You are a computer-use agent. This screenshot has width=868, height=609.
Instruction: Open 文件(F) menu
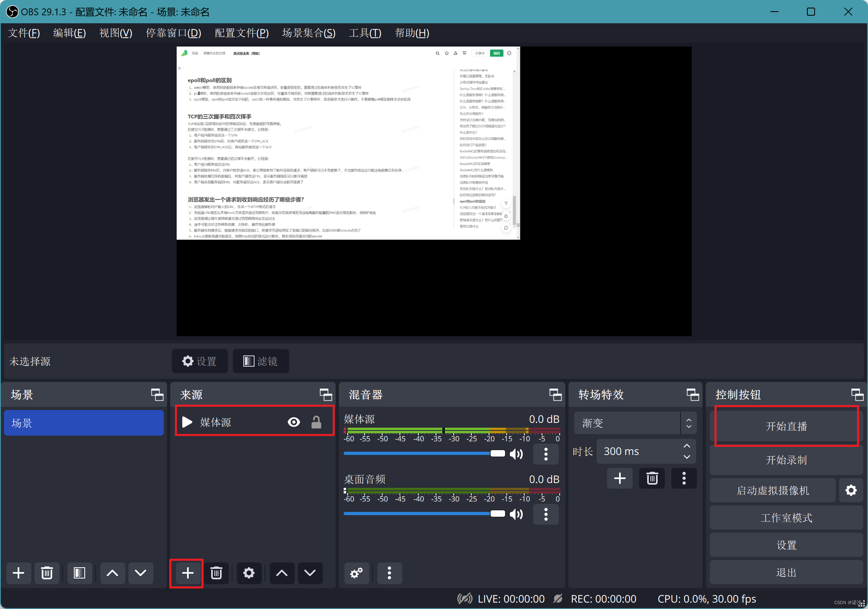[x=24, y=33]
